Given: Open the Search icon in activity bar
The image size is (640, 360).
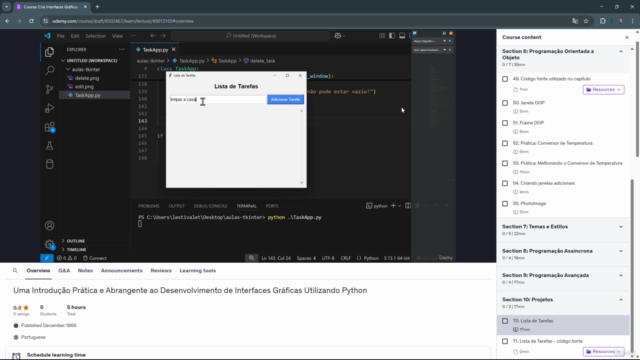Looking at the screenshot, I should [49, 71].
